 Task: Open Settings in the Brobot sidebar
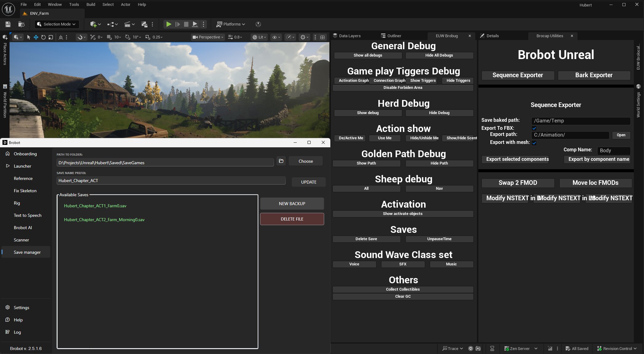click(x=26, y=308)
